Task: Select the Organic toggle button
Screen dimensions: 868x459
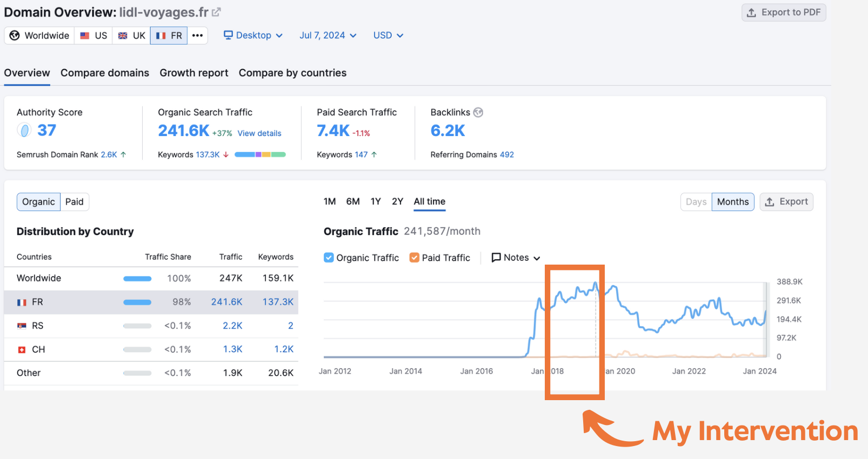Action: coord(38,202)
